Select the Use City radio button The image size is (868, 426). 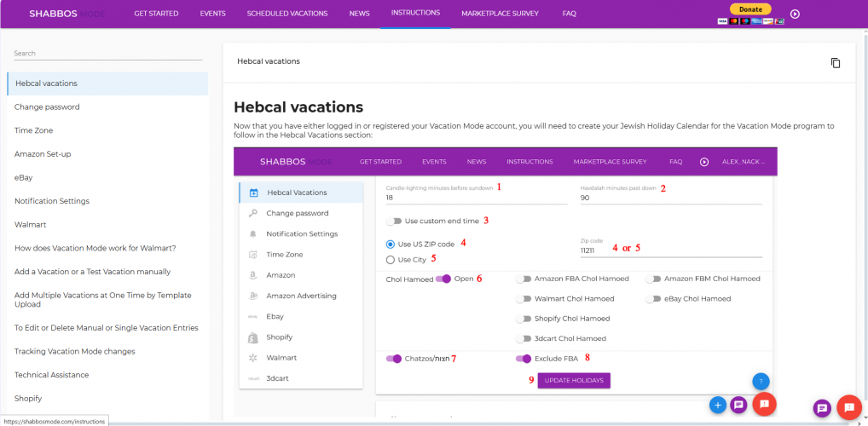point(391,259)
